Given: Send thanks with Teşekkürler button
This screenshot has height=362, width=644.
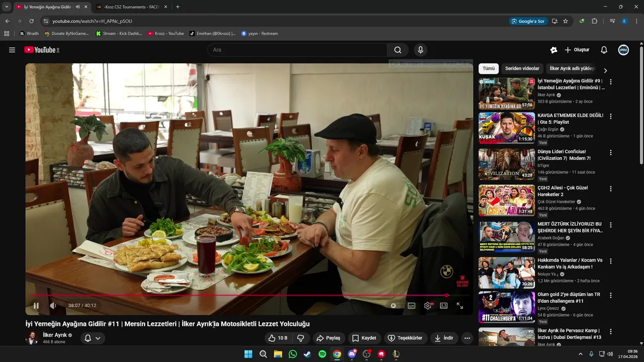Looking at the screenshot, I should [405, 338].
